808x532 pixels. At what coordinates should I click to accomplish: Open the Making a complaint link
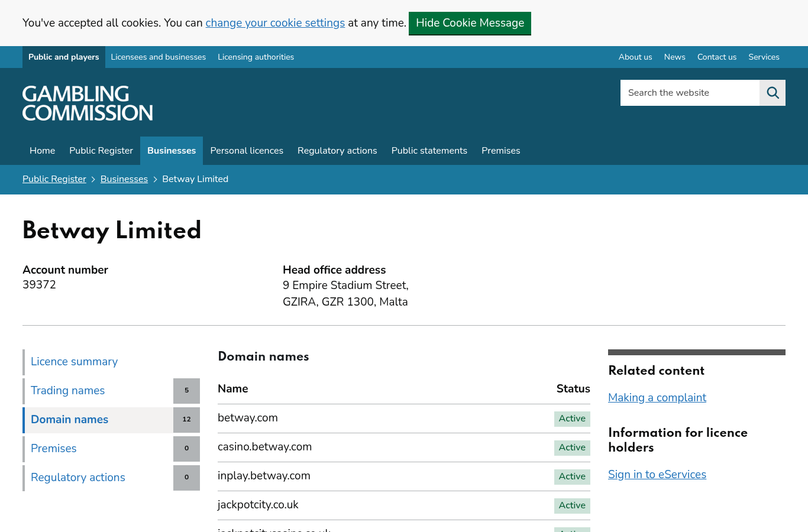click(x=657, y=398)
